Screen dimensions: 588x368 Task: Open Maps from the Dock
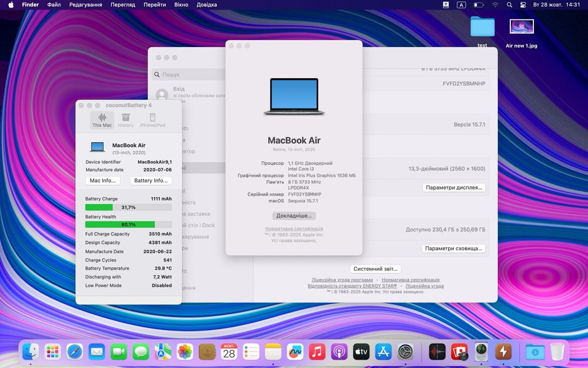163,352
